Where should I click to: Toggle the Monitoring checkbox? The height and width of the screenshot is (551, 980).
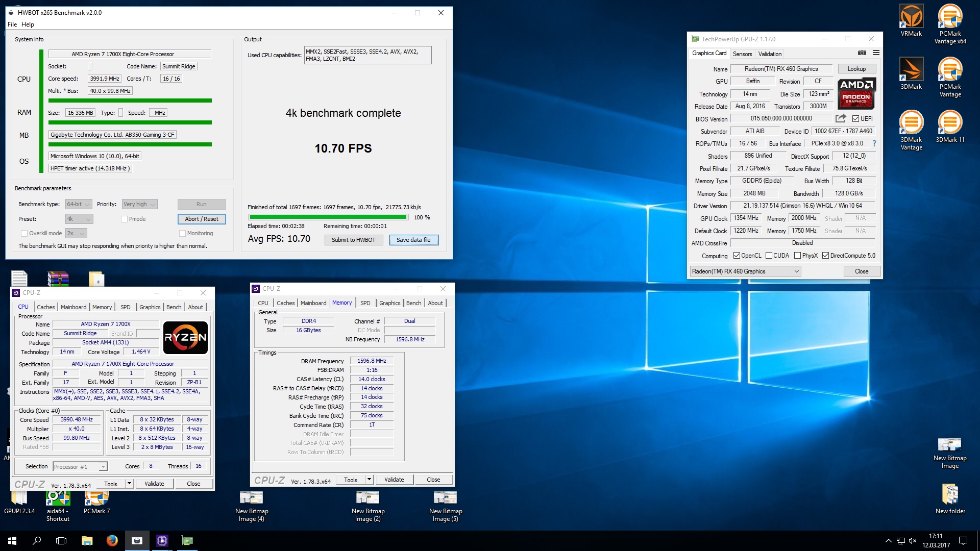tap(182, 233)
